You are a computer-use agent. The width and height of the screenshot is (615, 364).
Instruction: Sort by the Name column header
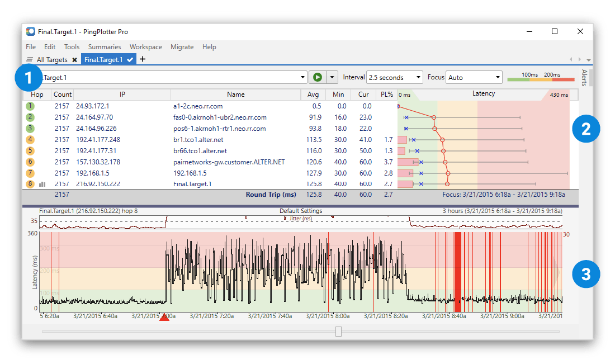pos(236,94)
